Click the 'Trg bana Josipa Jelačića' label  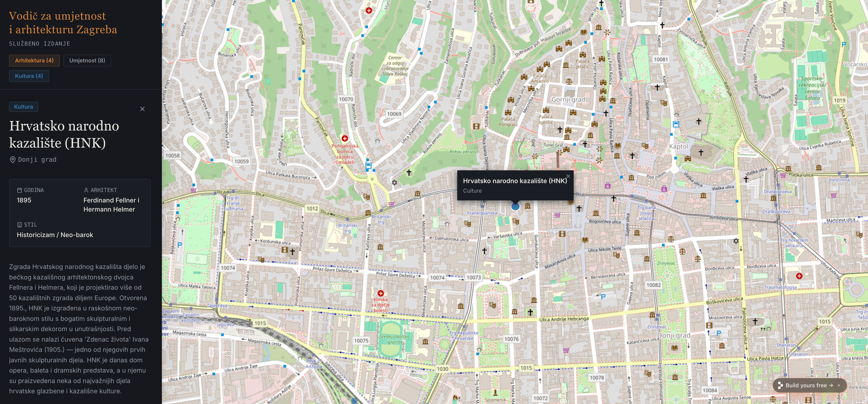[x=646, y=213]
